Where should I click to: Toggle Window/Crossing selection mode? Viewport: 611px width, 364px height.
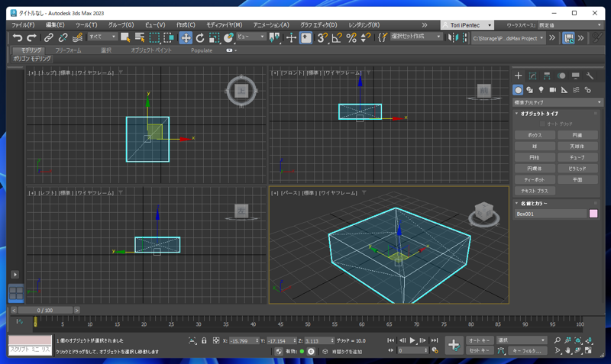tap(169, 37)
